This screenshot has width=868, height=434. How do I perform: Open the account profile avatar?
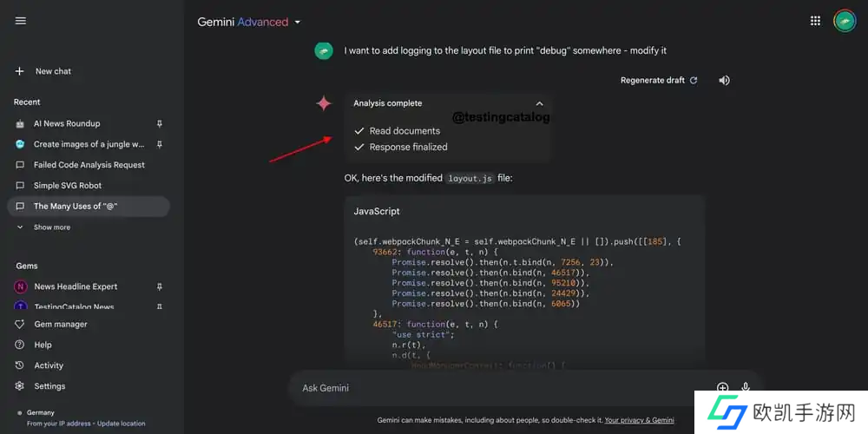coord(845,21)
